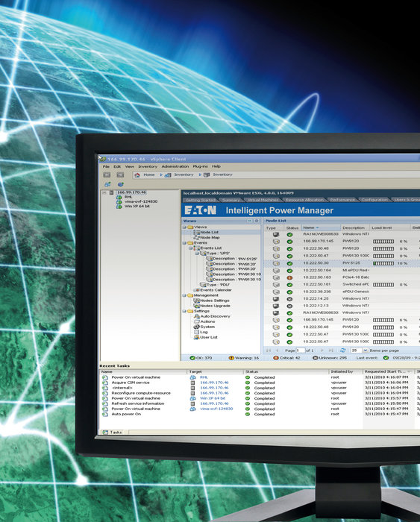Select the 'Auto power On' task row
Viewport: 420px width, 522px height.
[x=260, y=414]
